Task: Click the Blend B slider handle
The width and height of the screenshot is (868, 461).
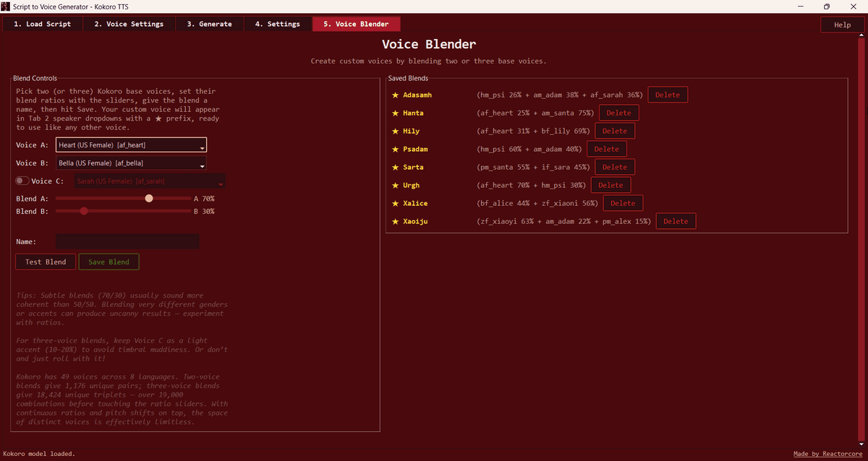Action: pos(84,211)
